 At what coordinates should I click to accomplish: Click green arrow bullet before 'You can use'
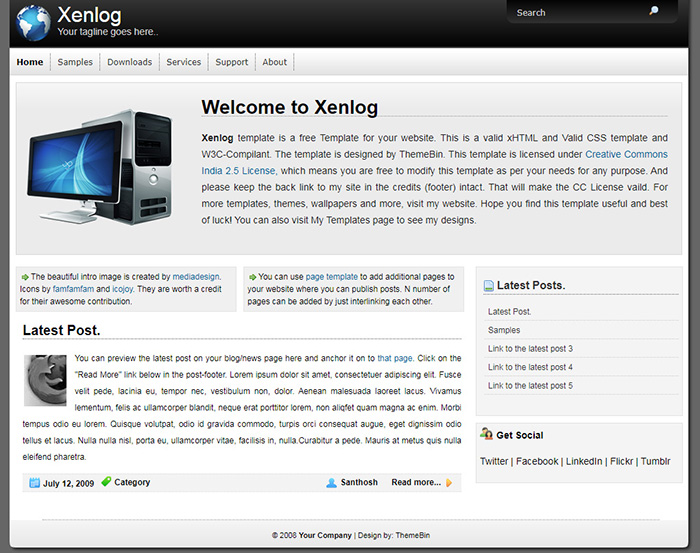tap(253, 277)
